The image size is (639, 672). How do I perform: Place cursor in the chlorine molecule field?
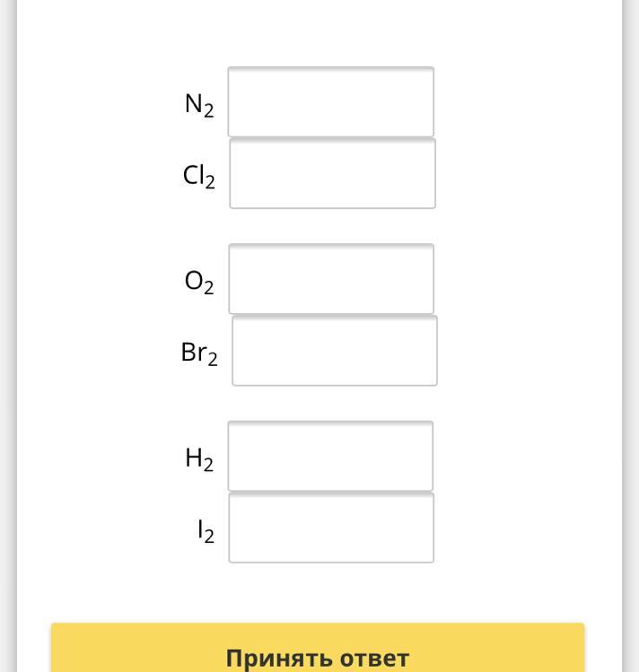(332, 173)
